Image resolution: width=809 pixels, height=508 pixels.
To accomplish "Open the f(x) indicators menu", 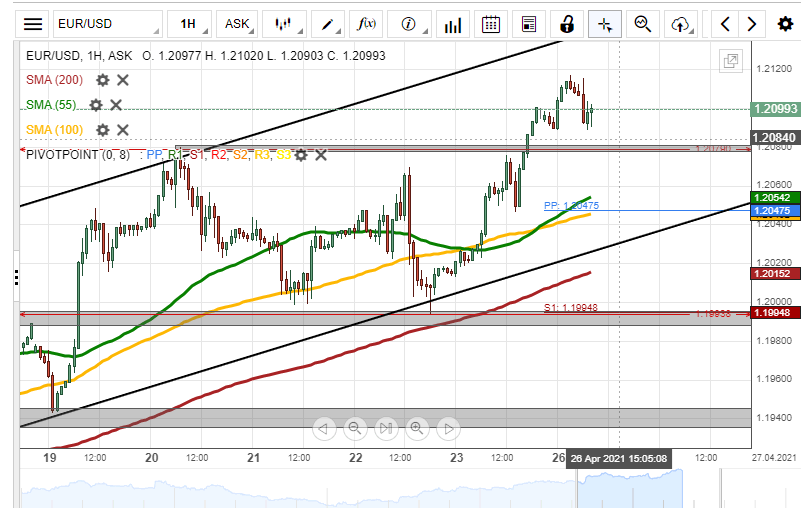I will click(367, 24).
